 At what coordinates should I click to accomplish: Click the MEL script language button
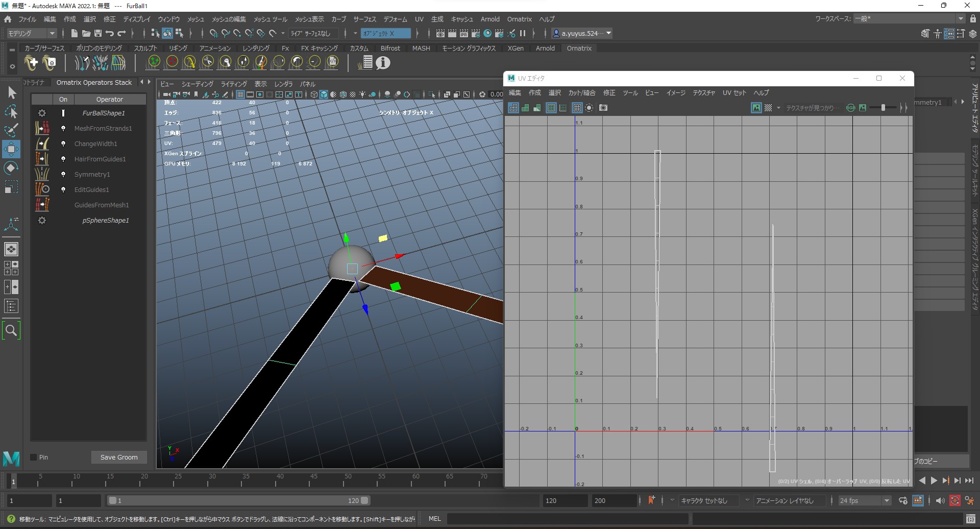click(x=435, y=518)
